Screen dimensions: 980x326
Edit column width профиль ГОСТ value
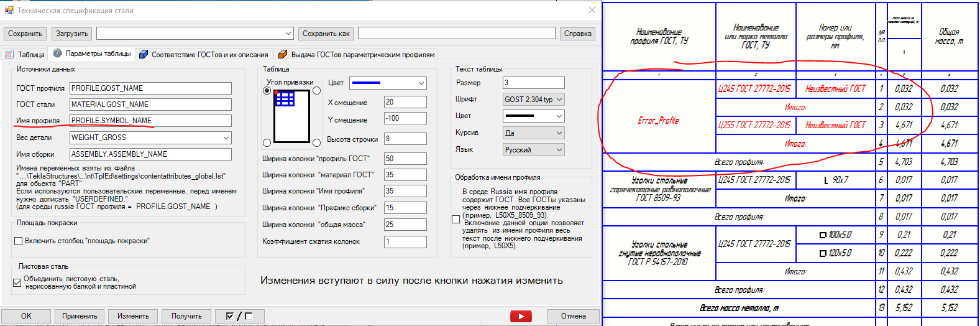pos(405,159)
